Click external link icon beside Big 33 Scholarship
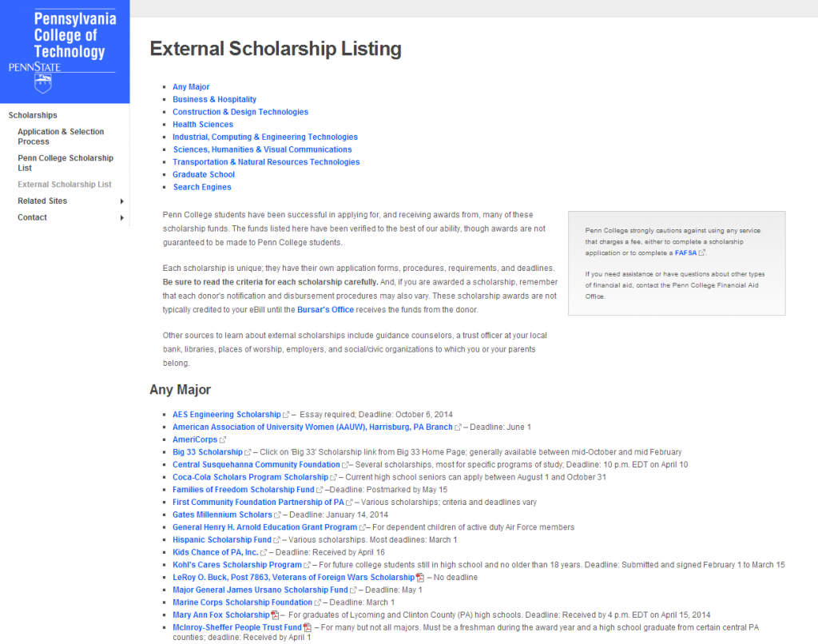818x644 pixels. pos(248,452)
